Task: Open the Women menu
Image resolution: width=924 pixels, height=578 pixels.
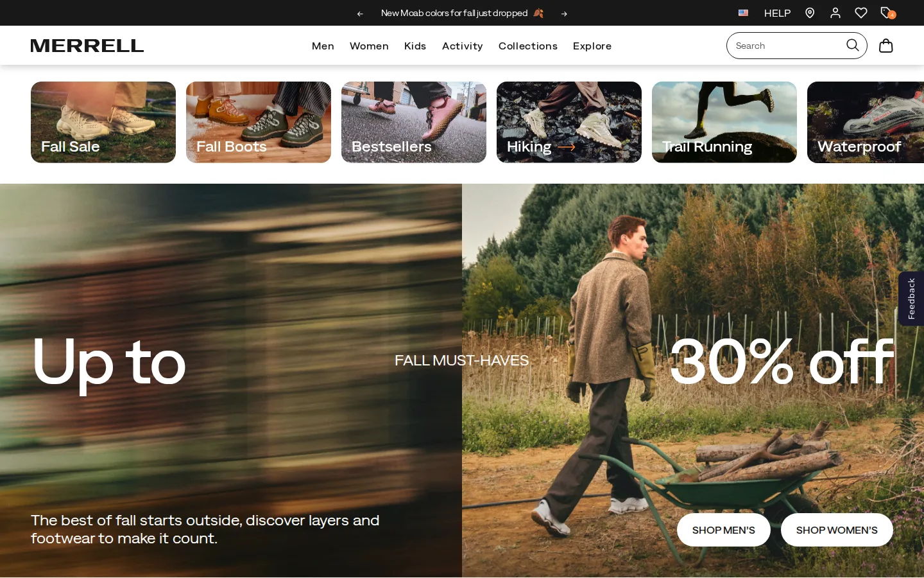Action: pos(369,46)
